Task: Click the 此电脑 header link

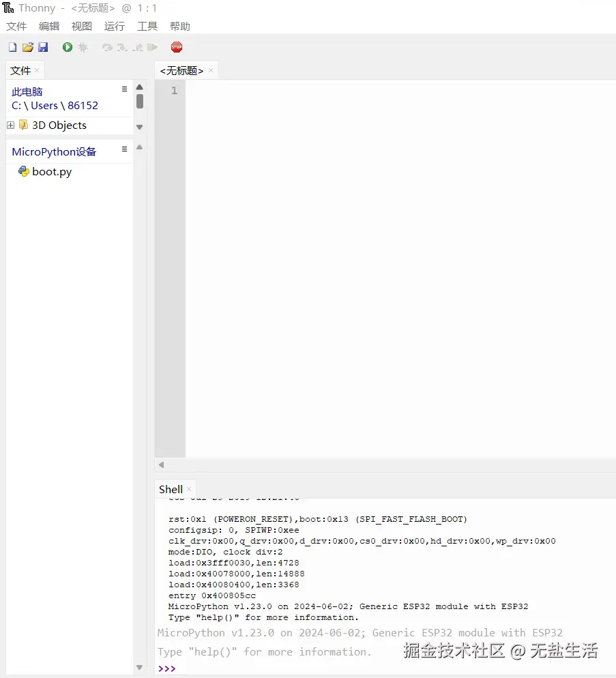Action: [27, 91]
